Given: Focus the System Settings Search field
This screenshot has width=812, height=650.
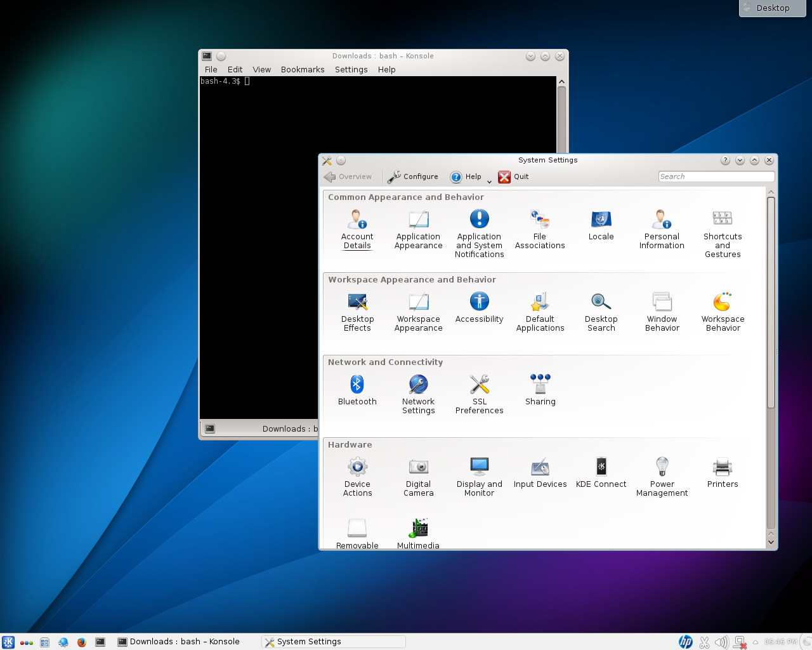Looking at the screenshot, I should pyautogui.click(x=716, y=176).
